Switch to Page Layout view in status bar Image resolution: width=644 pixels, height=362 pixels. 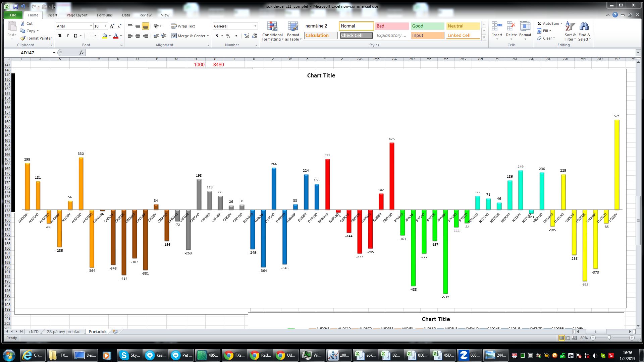(568, 338)
